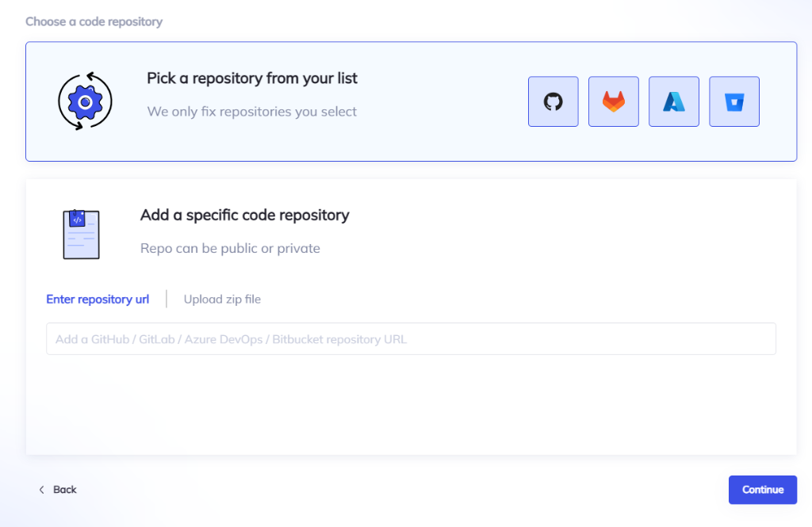Click the 'Pick a repository from your list' heading

click(252, 78)
